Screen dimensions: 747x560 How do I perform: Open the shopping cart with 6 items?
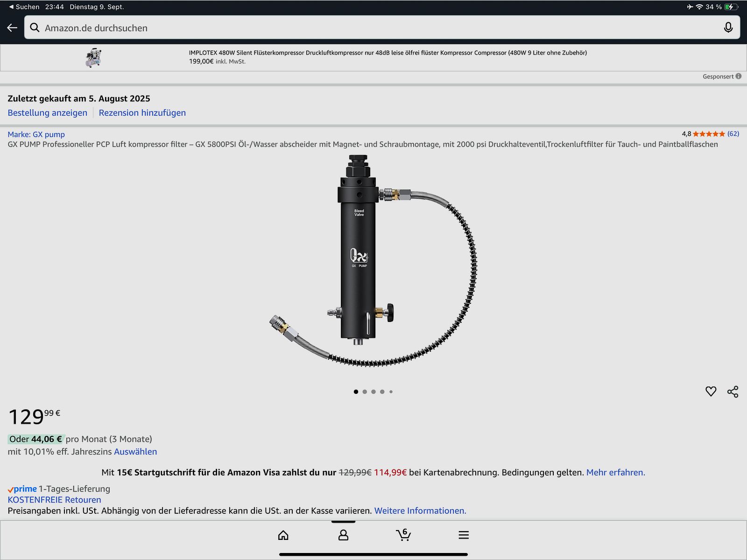click(x=403, y=535)
